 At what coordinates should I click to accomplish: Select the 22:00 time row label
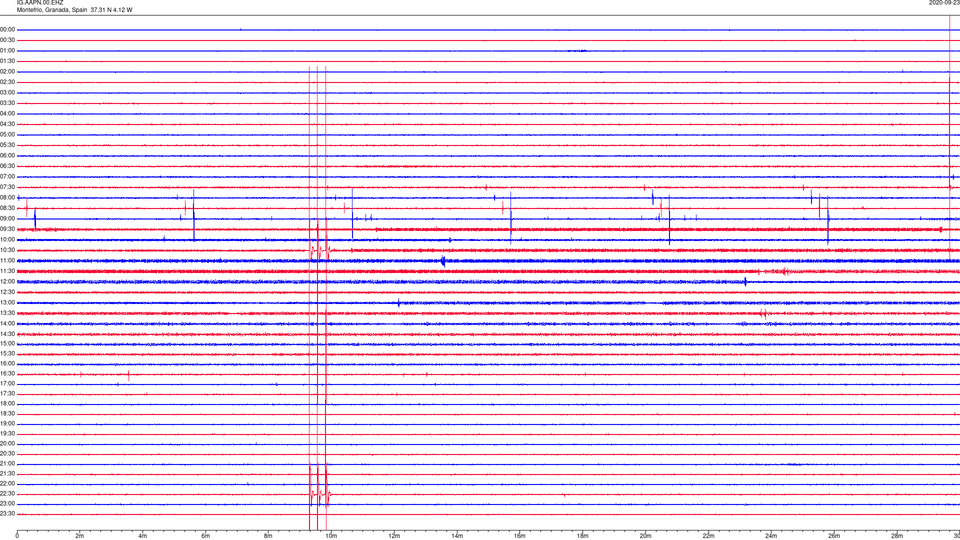[7, 484]
